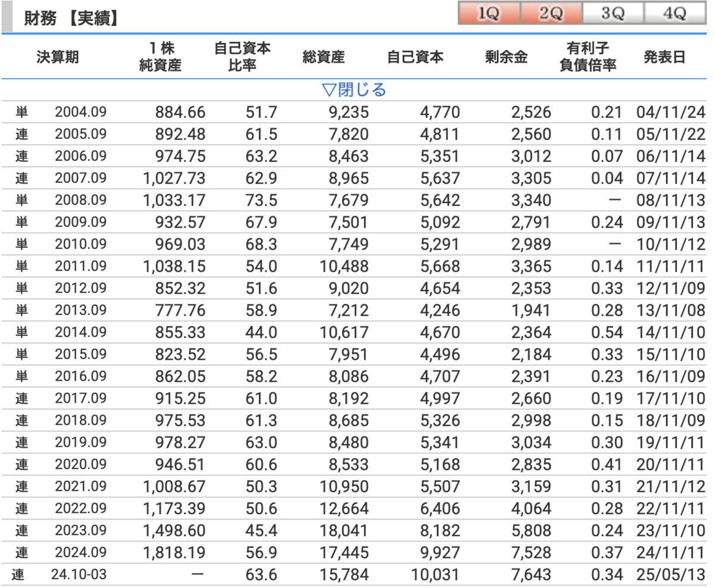The height and width of the screenshot is (588, 715).
Task: Click debt ratio value 0.41
Action: coord(607,465)
